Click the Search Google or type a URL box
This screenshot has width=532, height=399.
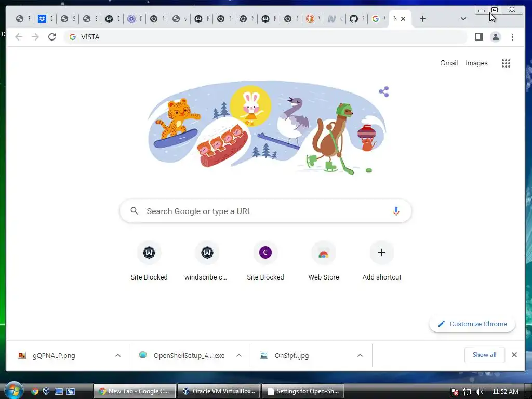tap(265, 211)
